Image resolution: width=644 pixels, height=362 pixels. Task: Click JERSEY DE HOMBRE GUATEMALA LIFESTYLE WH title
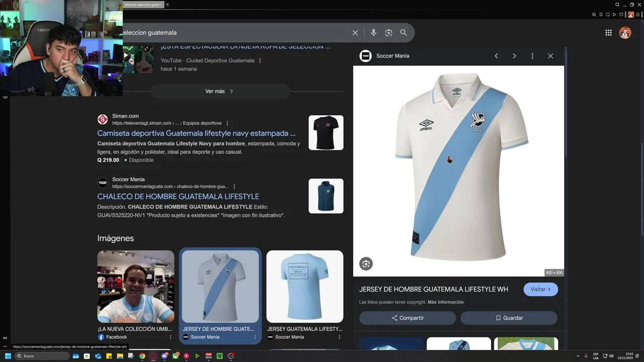[434, 290]
